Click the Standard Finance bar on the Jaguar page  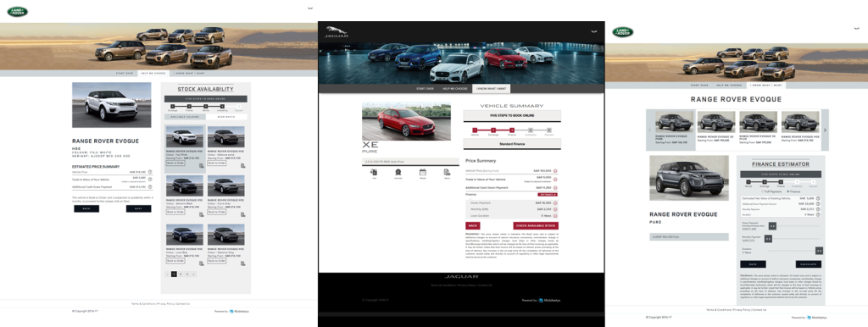click(512, 144)
